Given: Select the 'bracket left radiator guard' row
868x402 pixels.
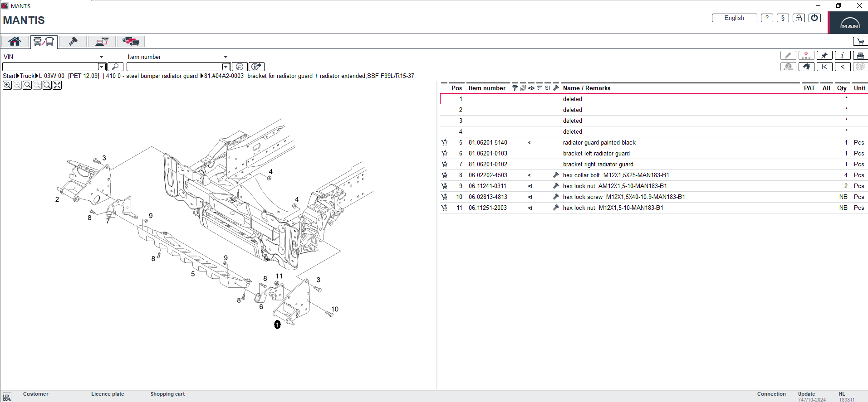Looking at the screenshot, I should point(654,153).
